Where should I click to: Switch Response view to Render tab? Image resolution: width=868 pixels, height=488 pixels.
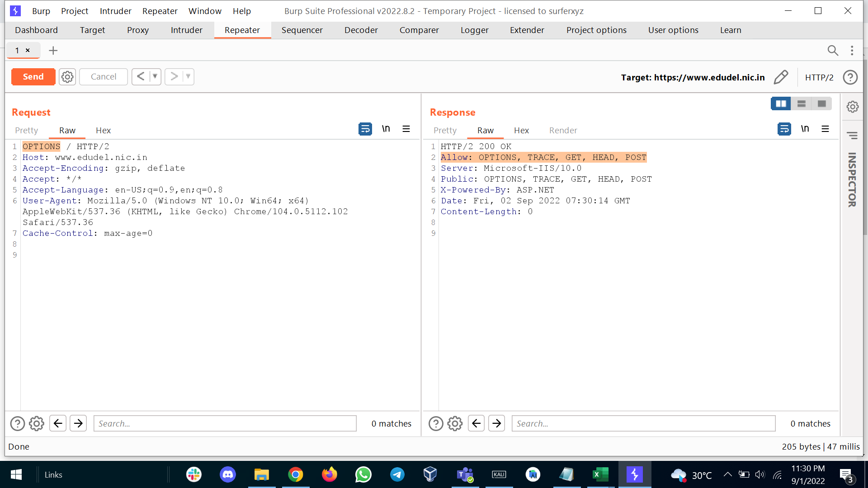tap(563, 131)
